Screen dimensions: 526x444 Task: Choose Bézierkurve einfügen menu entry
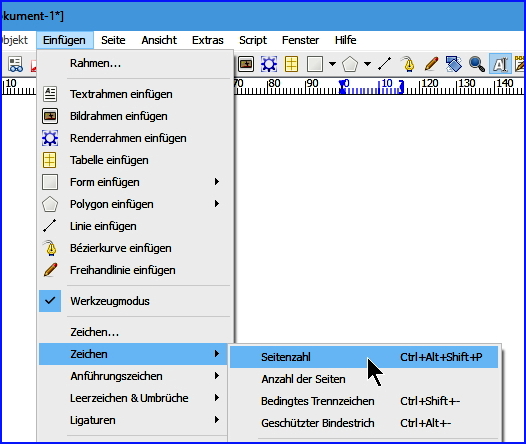tap(136, 248)
